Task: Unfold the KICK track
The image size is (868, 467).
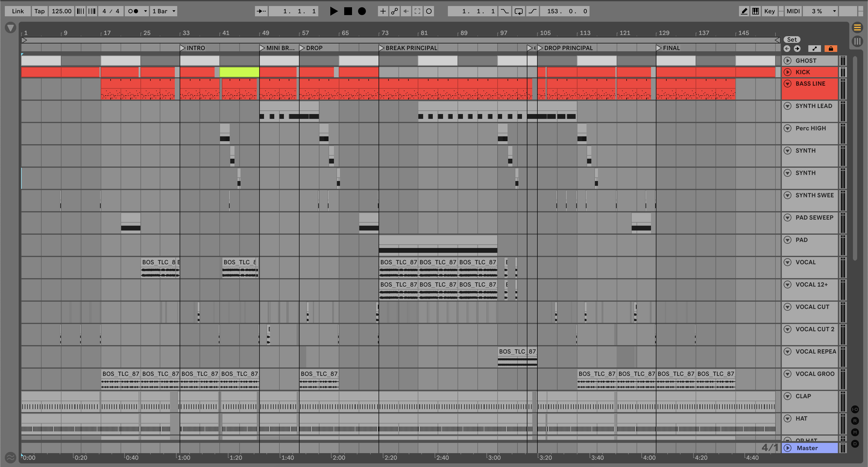Action: click(x=788, y=72)
